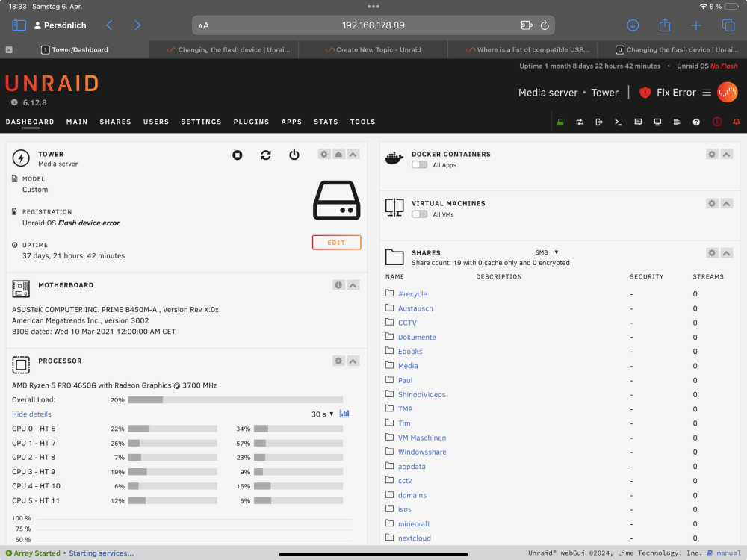Click the UNRAID logo
747x560 pixels.
(x=52, y=84)
